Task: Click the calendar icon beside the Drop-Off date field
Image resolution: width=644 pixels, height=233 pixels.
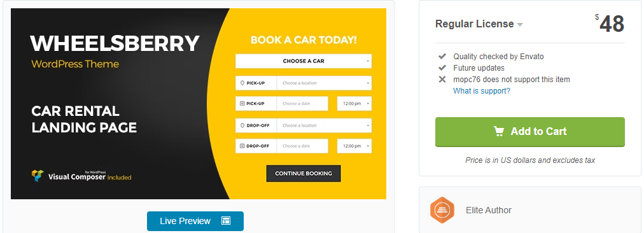Action: point(242,146)
